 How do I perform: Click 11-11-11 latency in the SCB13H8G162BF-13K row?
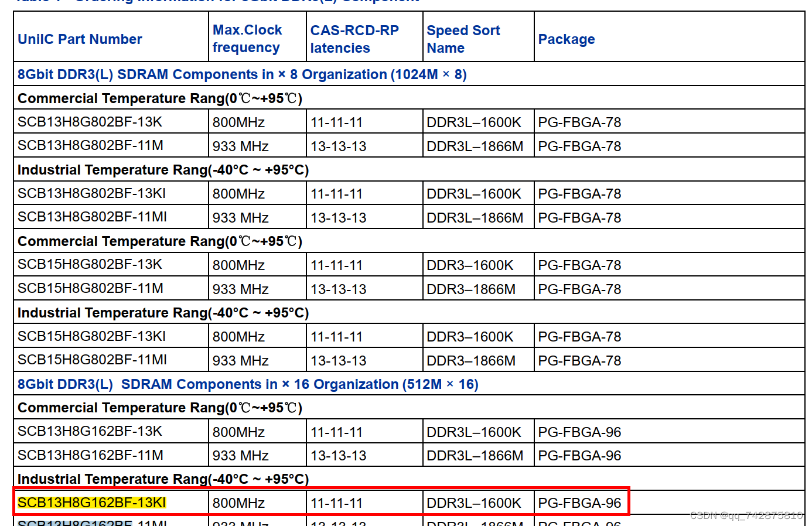pos(336,432)
